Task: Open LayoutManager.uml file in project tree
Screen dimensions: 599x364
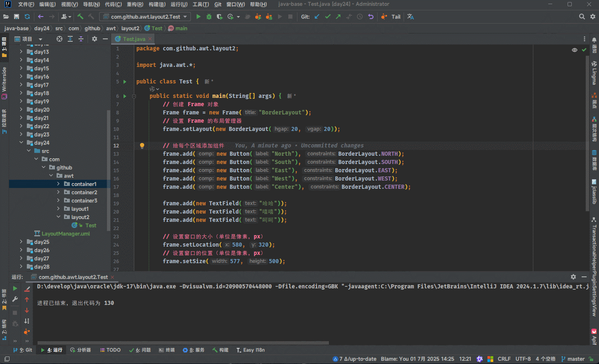Action: 65,233
